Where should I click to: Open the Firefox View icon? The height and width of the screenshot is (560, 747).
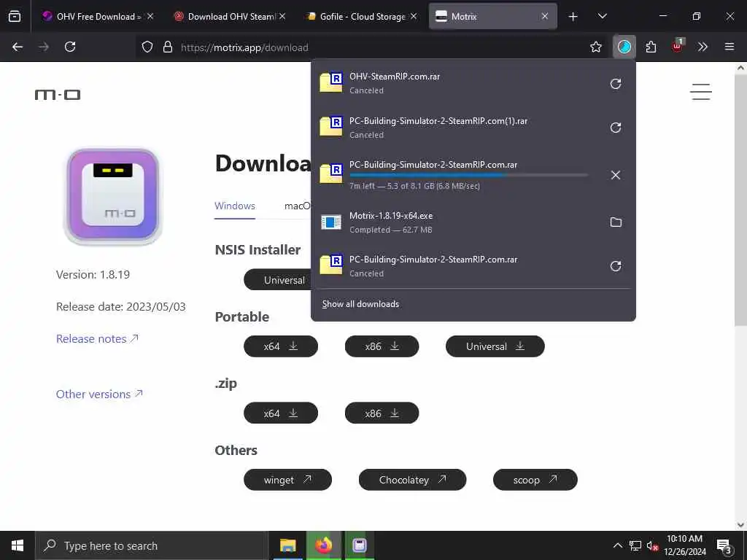15,16
